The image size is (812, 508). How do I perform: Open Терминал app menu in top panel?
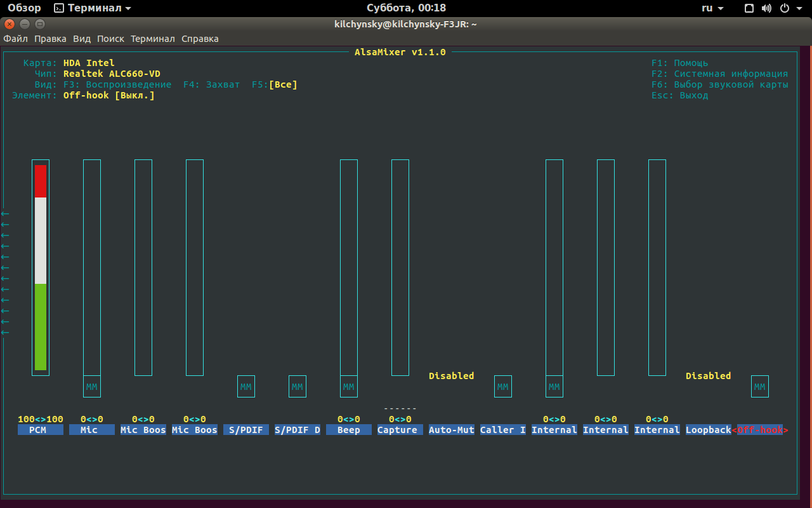(x=93, y=8)
